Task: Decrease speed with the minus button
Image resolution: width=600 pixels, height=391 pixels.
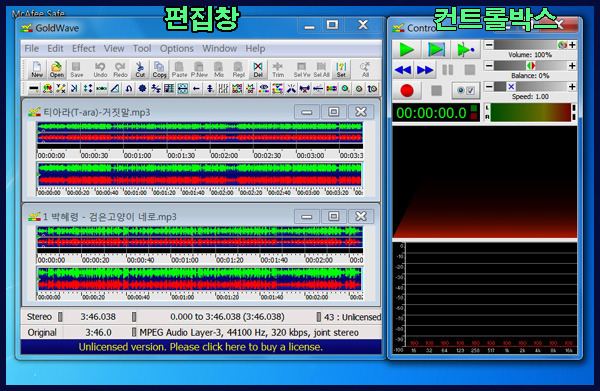Action: pos(489,86)
